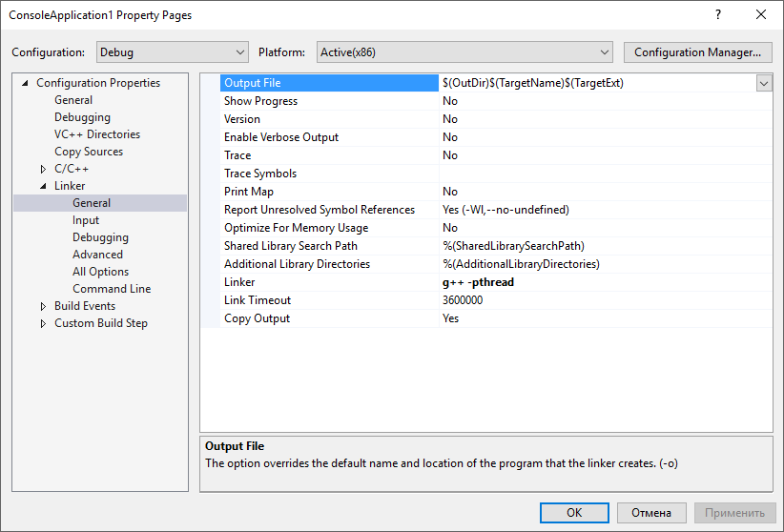This screenshot has width=784, height=532.
Task: Select the Linker tree item label
Action: (x=70, y=186)
